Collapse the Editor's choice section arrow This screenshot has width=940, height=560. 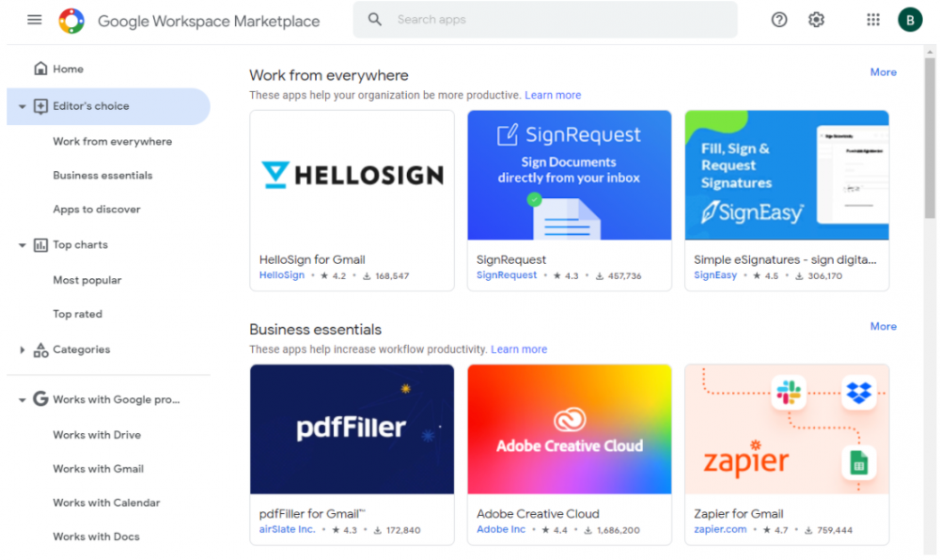coord(22,106)
